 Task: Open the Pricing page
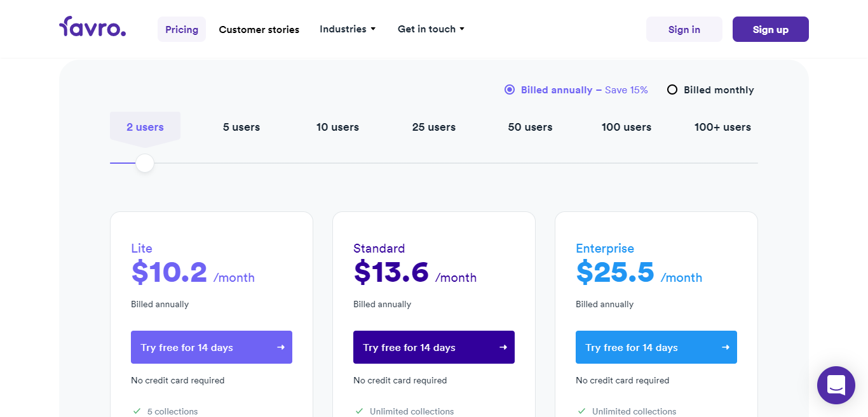click(182, 29)
